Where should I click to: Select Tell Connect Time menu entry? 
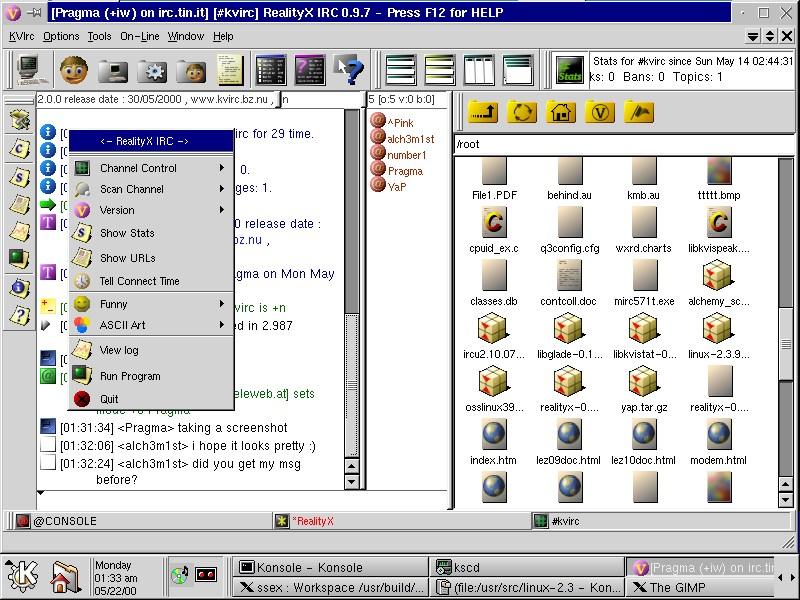(152, 281)
